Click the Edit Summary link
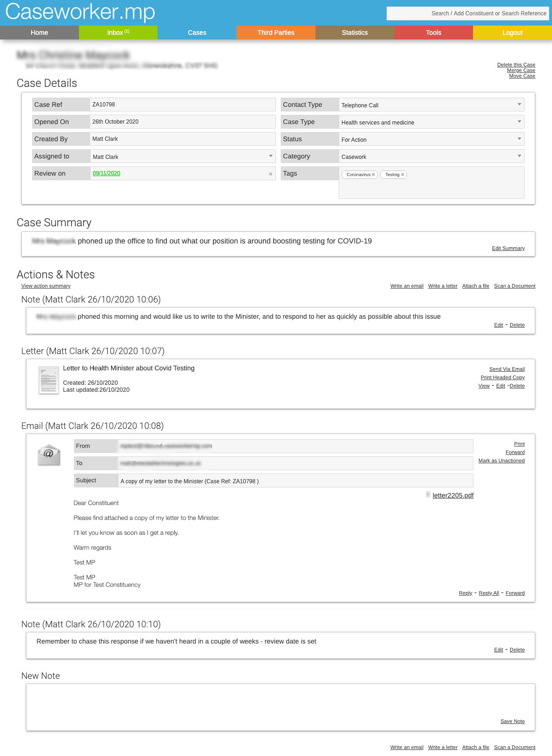Viewport: 552px width, 756px height. tap(508, 248)
